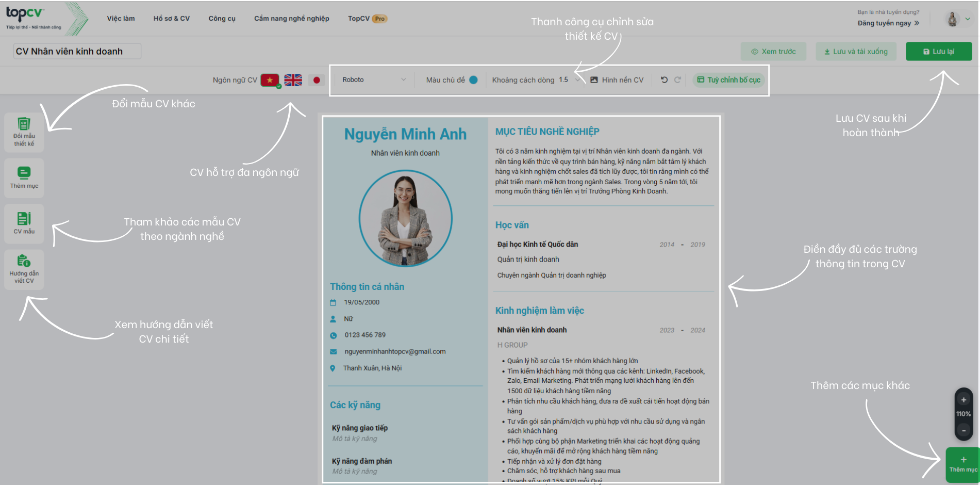Viewport: 980px width, 485px height.
Task: Open the Đổi mẫu thiết kế sidebar tool
Action: [24, 132]
